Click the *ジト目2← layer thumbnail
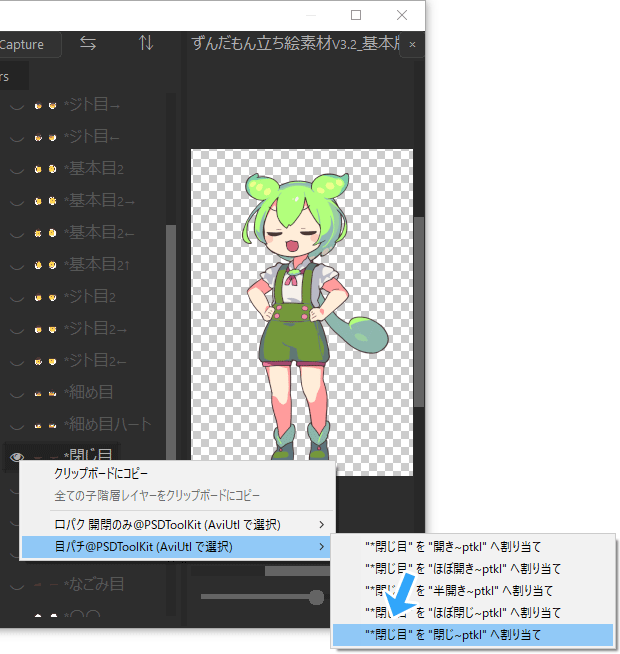 click(45, 361)
